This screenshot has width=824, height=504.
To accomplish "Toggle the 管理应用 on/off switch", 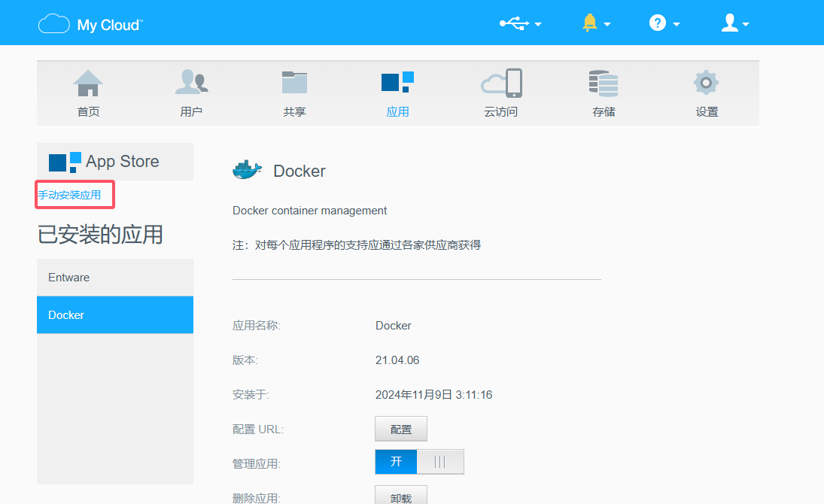I will click(x=419, y=462).
